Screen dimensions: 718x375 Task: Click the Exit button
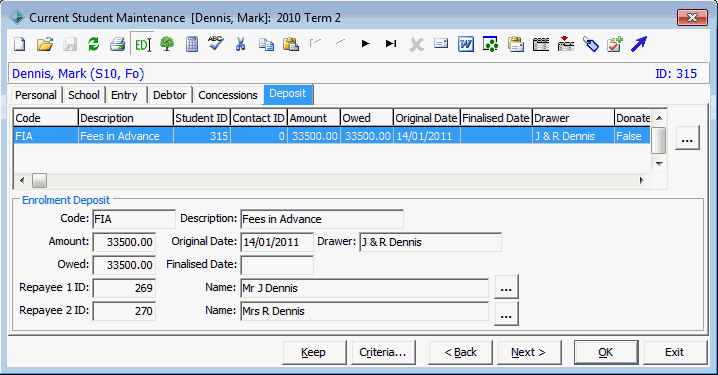pos(674,352)
